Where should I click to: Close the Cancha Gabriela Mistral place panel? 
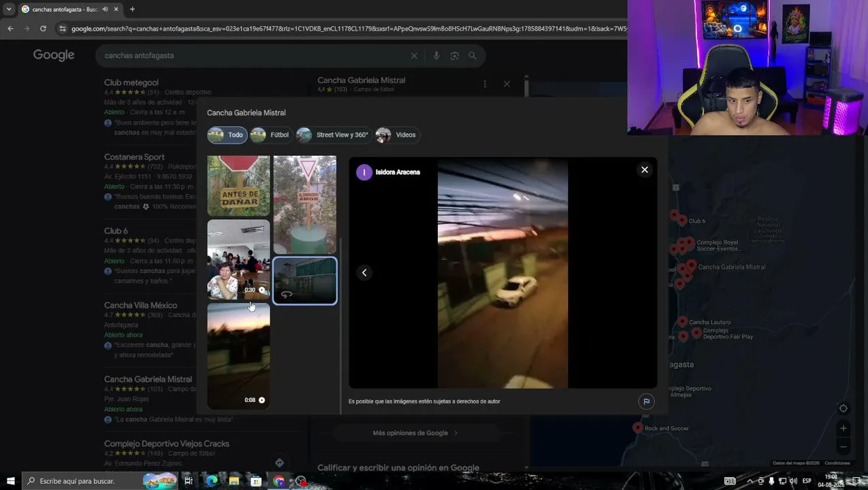(x=507, y=84)
